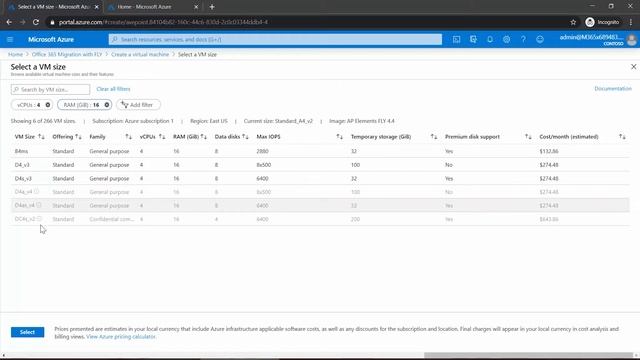Viewport: 640px width, 360px height.
Task: Click the bottom horizontal scrollbar thumb
Action: (528, 356)
